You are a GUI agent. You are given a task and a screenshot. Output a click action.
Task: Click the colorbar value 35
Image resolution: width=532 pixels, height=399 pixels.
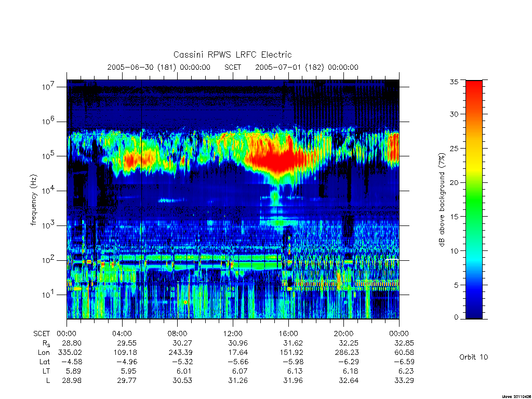454,82
